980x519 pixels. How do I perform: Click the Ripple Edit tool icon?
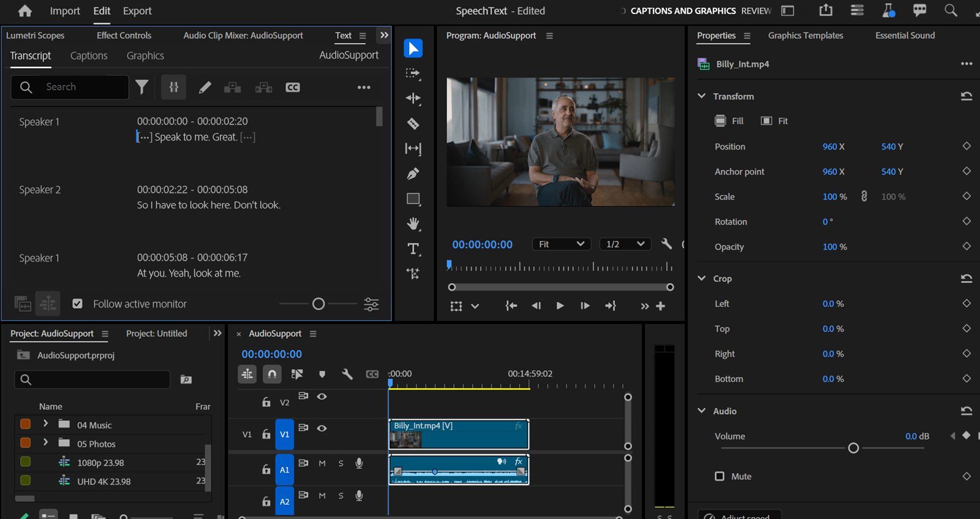(413, 98)
